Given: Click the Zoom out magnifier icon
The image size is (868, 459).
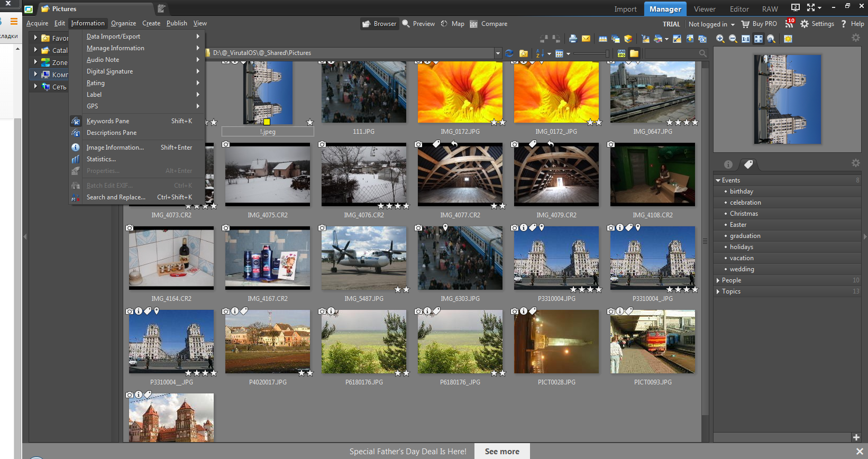Looking at the screenshot, I should tap(733, 39).
